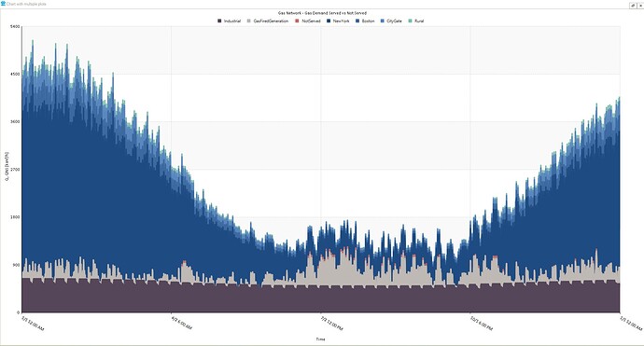Click the 1800 y-axis tick value

(x=15, y=217)
